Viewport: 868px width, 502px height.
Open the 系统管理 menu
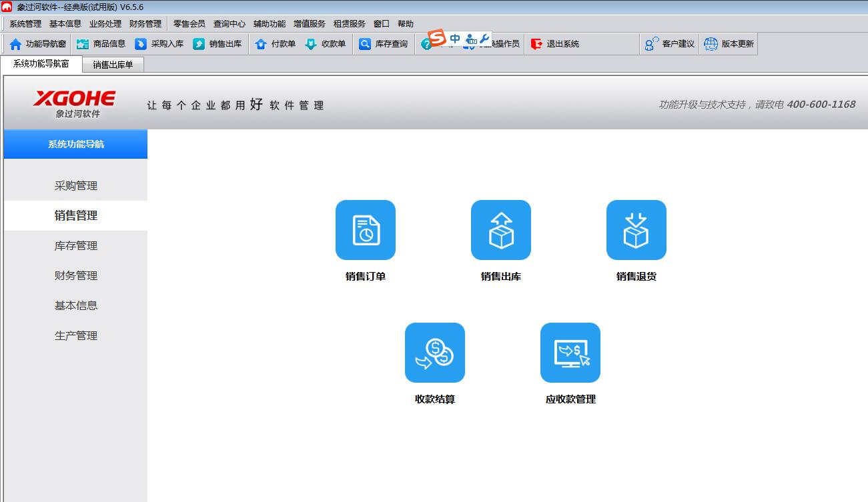[25, 23]
